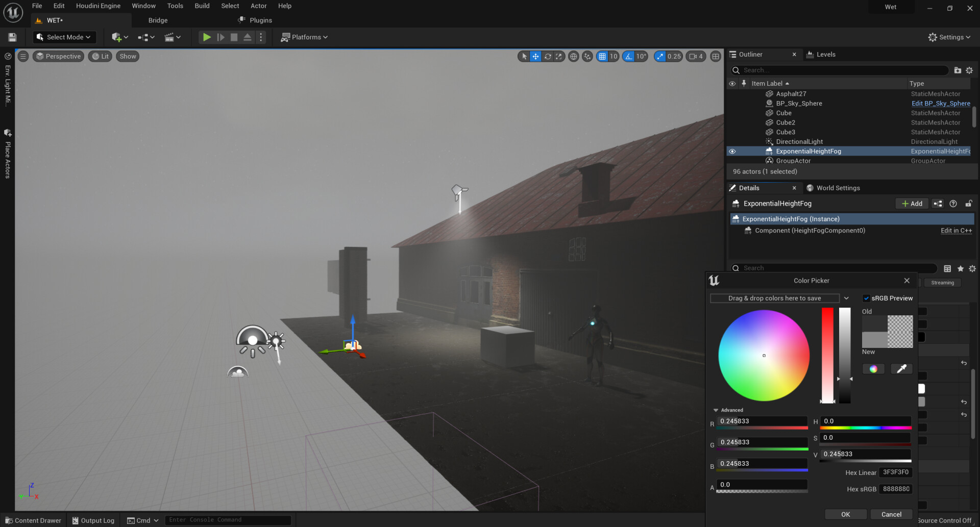Viewport: 980px width, 527px height.
Task: Confirm the color with OK button
Action: [x=845, y=514]
